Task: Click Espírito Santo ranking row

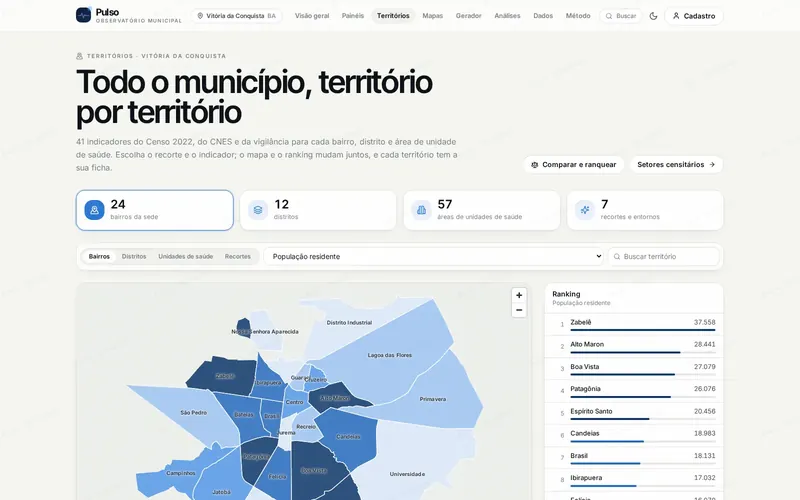Action: [x=634, y=413]
